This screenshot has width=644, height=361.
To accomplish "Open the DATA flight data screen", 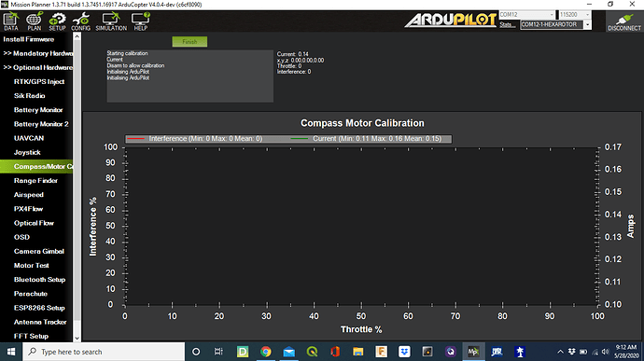I will click(x=10, y=21).
